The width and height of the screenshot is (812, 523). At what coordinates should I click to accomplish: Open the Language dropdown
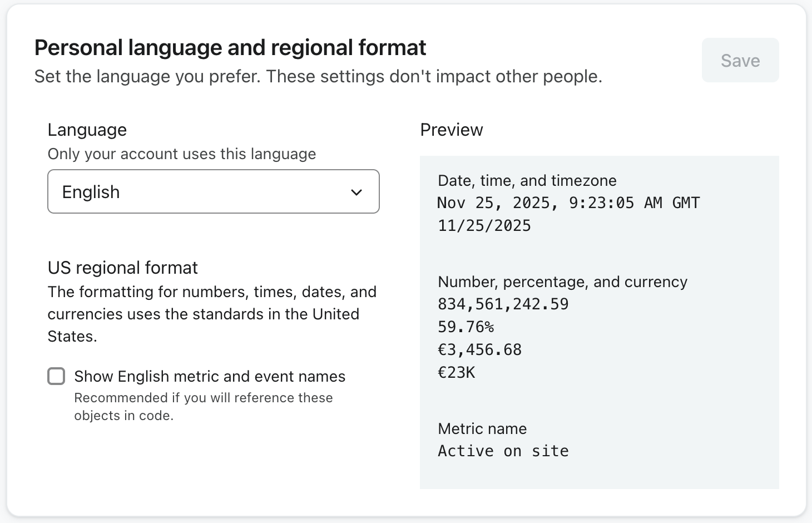[x=214, y=191]
